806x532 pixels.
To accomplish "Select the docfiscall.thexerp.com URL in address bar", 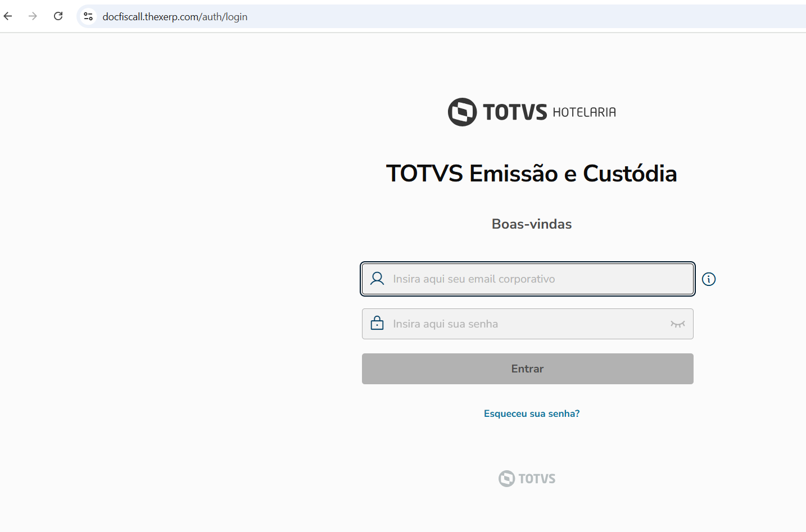I will point(175,17).
